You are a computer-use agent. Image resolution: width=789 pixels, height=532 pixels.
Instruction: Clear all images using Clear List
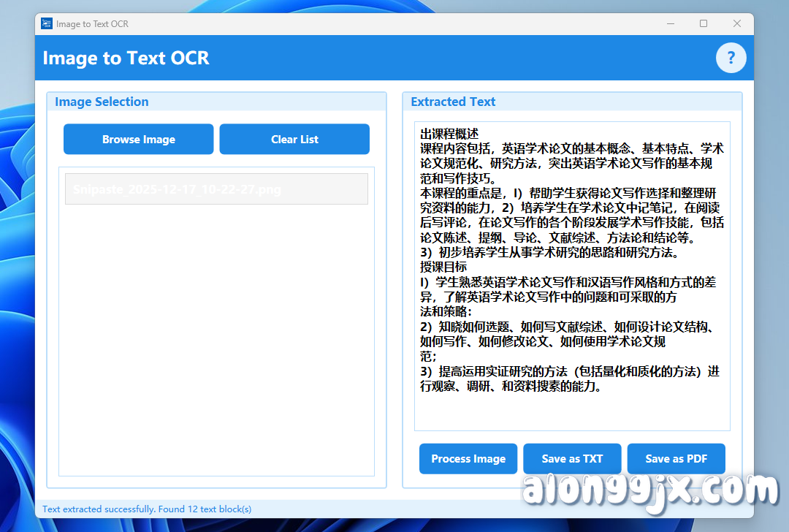click(294, 139)
